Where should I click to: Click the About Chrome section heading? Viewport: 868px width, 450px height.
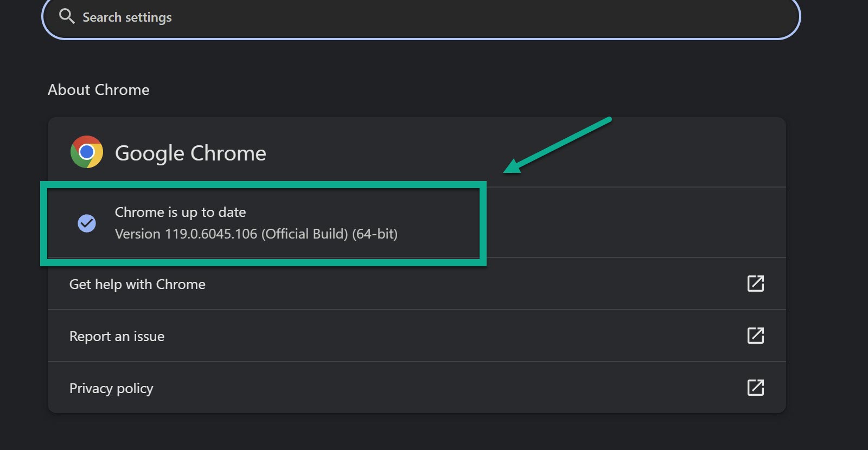[x=98, y=89]
